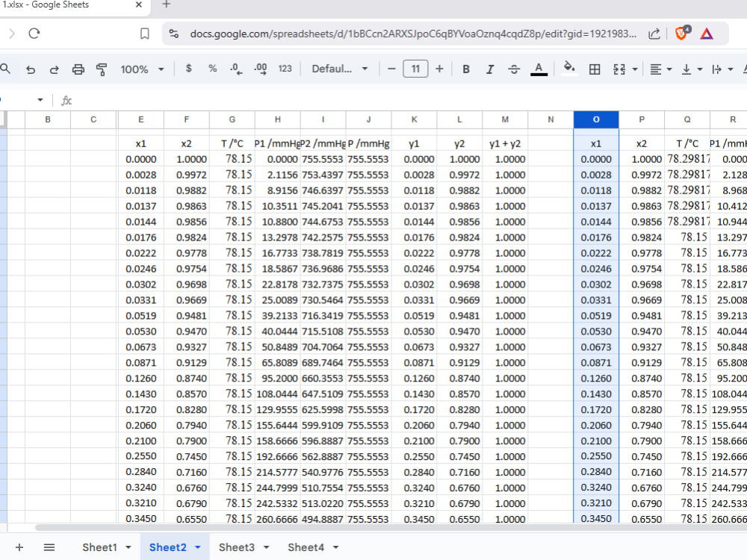Print the spreadsheet with printer icon
The image size is (747, 560).
pyautogui.click(x=78, y=69)
